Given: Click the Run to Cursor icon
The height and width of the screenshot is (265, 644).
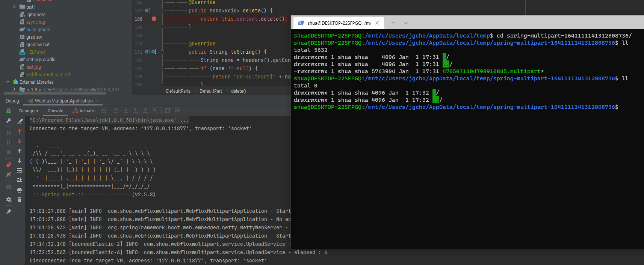Looking at the screenshot, I should coord(155,110).
